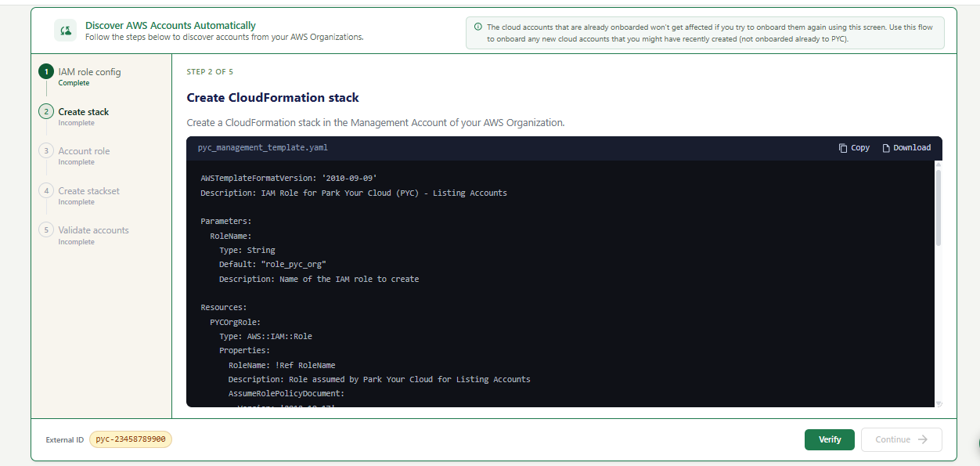This screenshot has height=466, width=980.
Task: Click step 3 number circle
Action: [x=46, y=151]
